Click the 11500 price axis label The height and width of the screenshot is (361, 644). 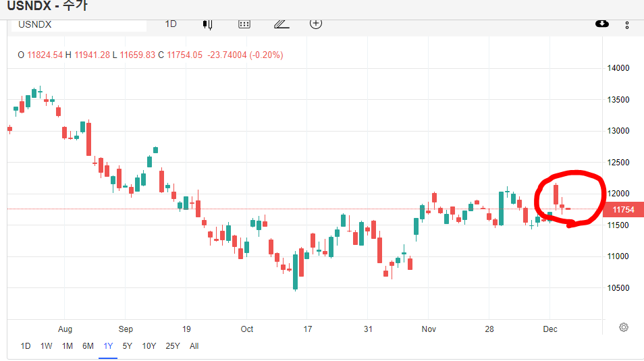618,225
